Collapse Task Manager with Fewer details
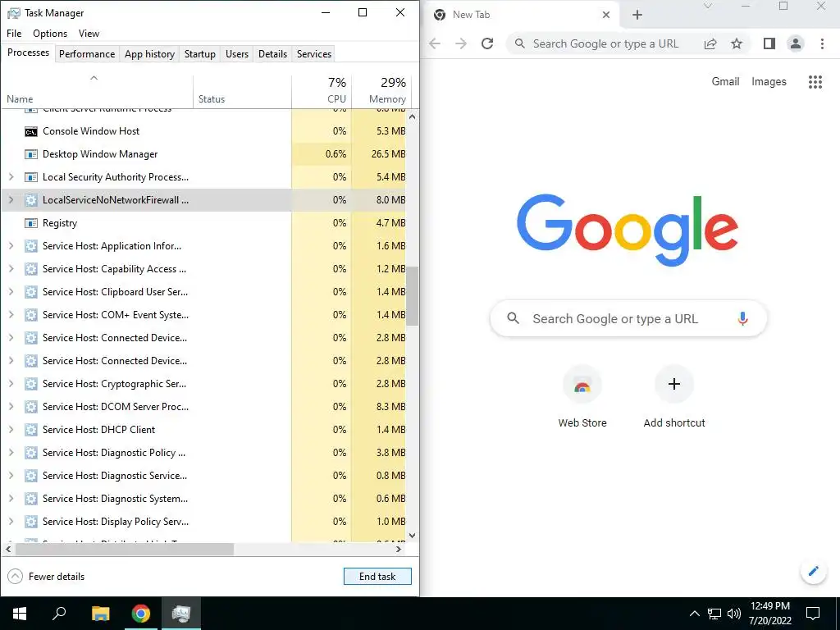This screenshot has height=630, width=840. [x=46, y=577]
